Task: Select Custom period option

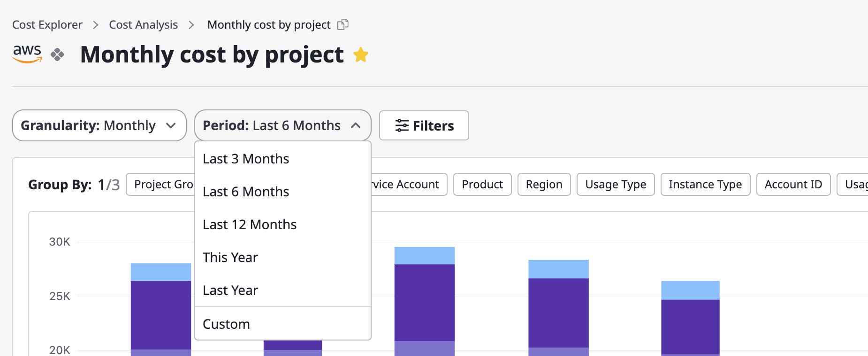Action: click(x=283, y=324)
